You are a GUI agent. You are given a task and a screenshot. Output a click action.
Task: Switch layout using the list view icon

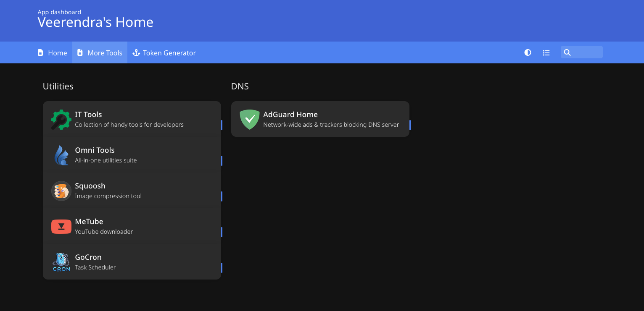546,53
